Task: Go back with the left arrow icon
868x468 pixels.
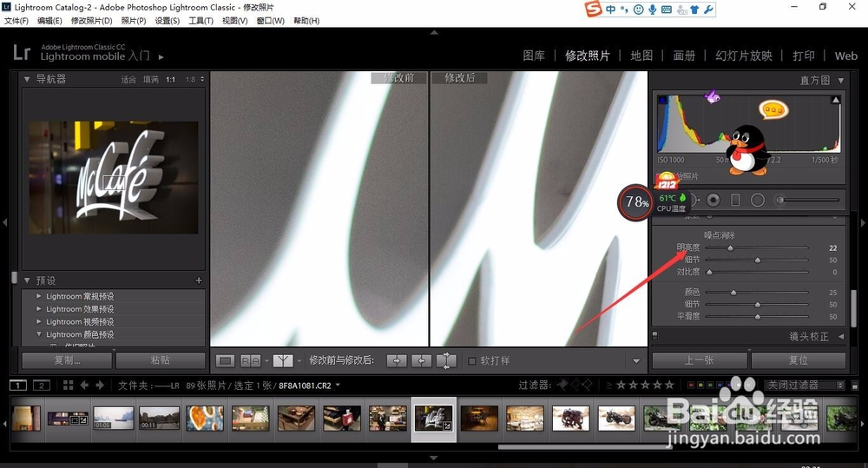Action: [x=84, y=385]
